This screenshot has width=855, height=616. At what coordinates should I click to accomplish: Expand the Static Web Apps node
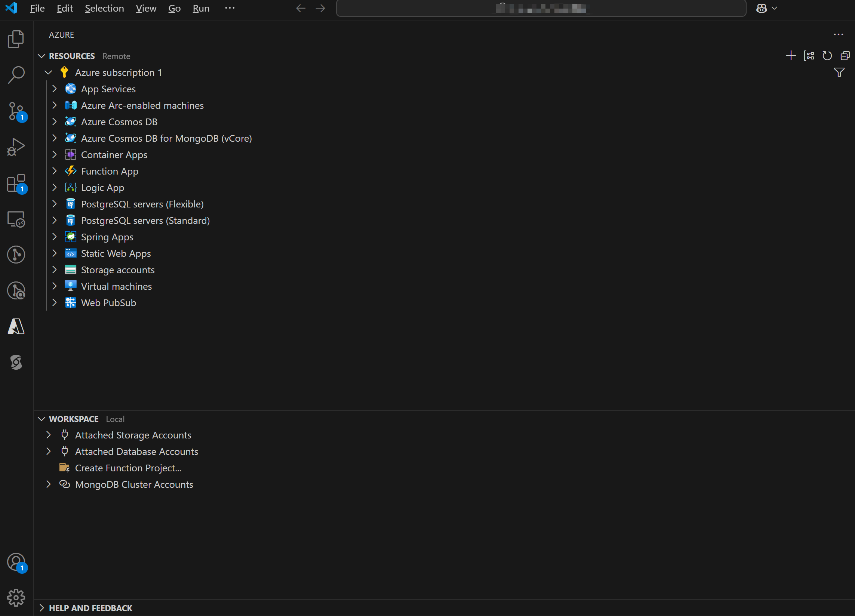(x=54, y=253)
